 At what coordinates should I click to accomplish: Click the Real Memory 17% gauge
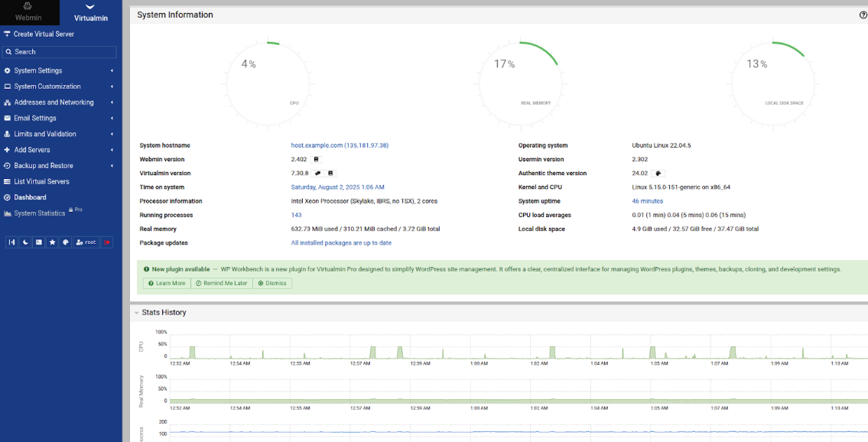point(520,84)
